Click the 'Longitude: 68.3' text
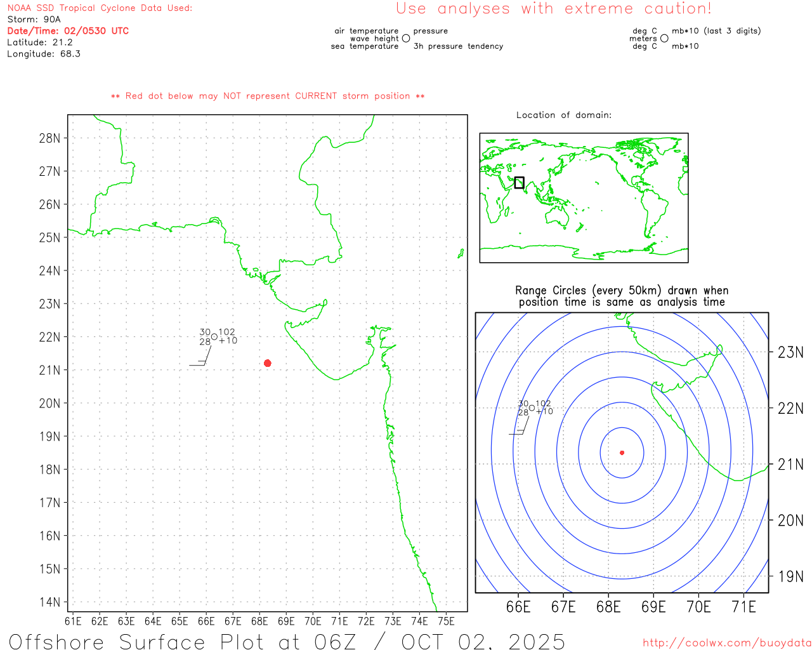The width and height of the screenshot is (812, 650). (44, 53)
